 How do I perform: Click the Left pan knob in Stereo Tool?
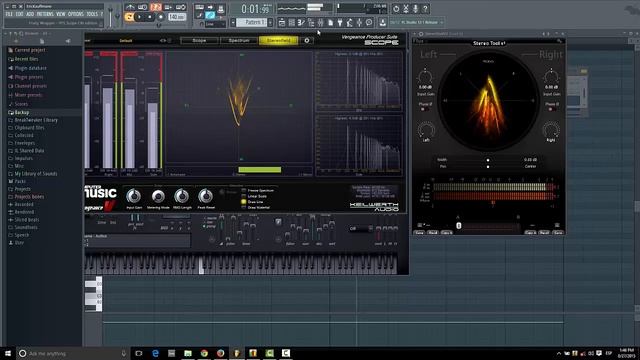(x=426, y=130)
